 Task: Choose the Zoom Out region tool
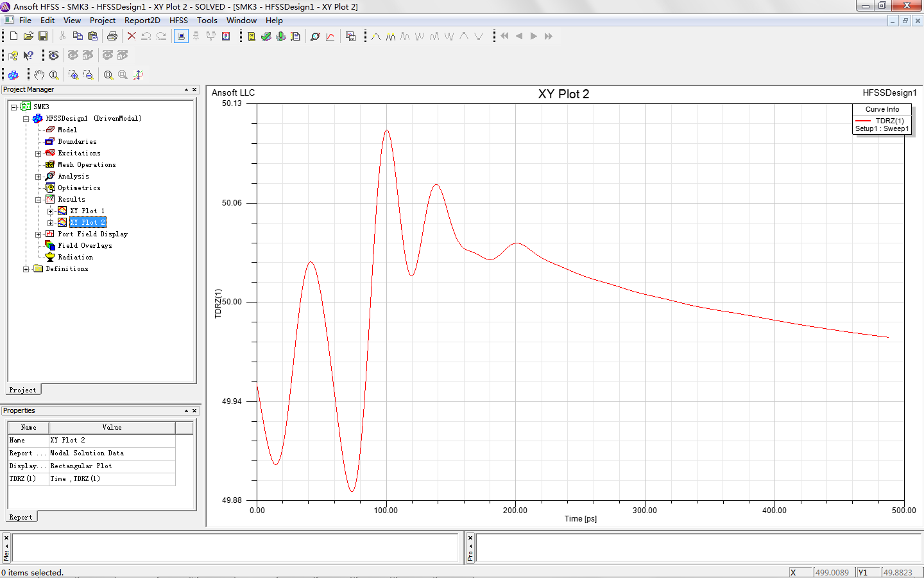coord(88,75)
